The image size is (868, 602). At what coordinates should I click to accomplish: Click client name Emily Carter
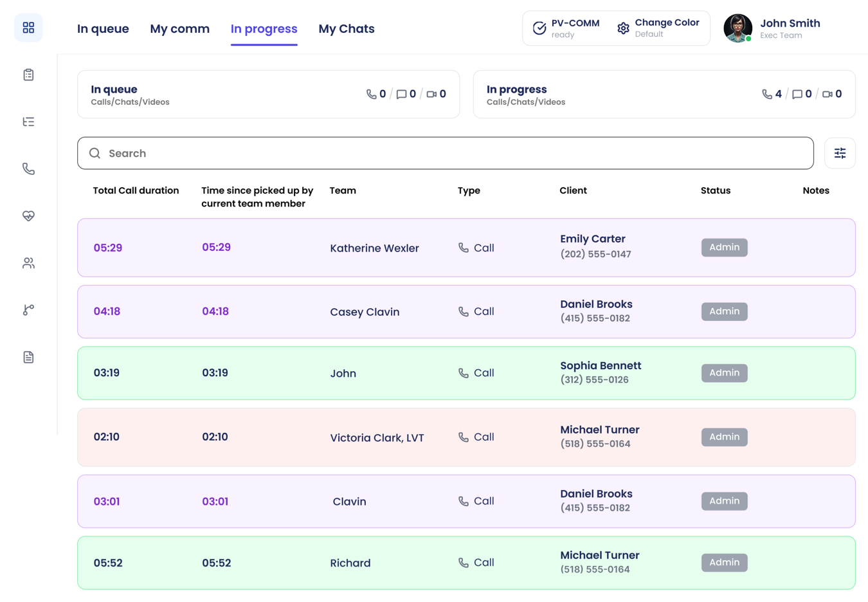593,239
